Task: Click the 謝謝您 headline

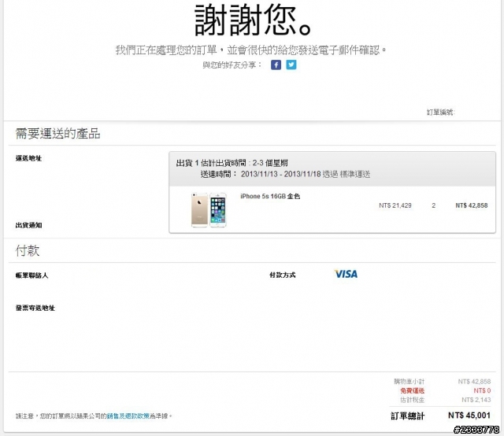Action: tap(253, 20)
